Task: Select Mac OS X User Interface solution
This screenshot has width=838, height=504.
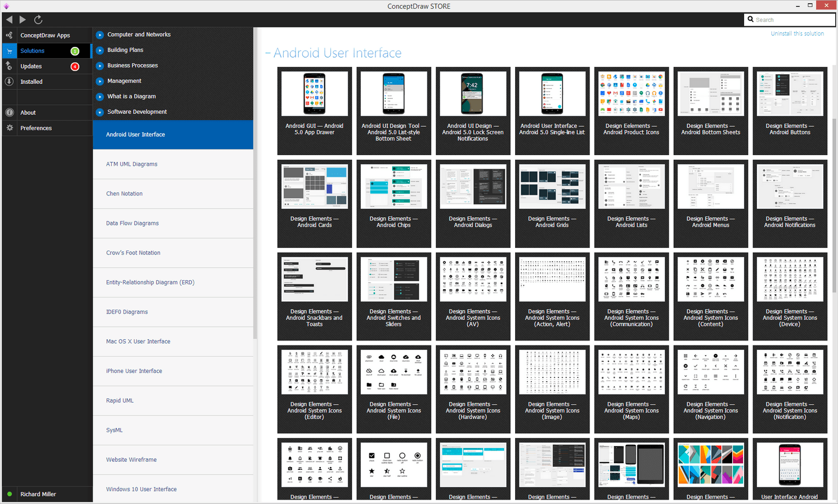Action: click(173, 342)
